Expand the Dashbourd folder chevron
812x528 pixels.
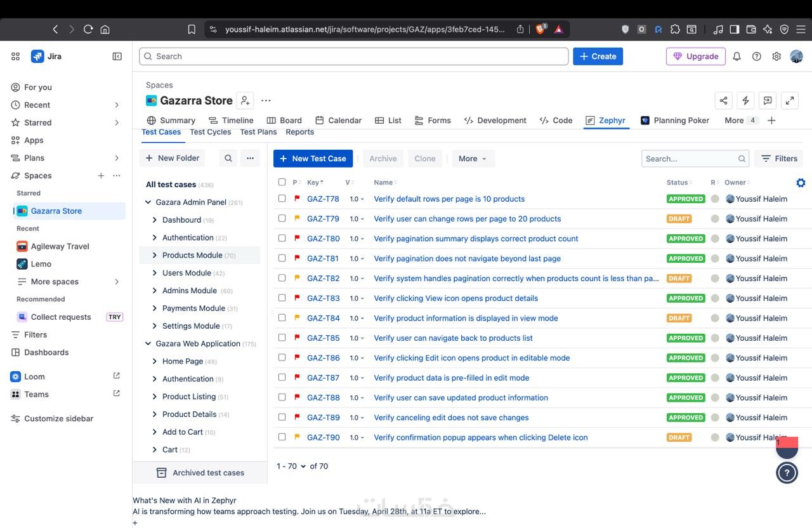155,220
